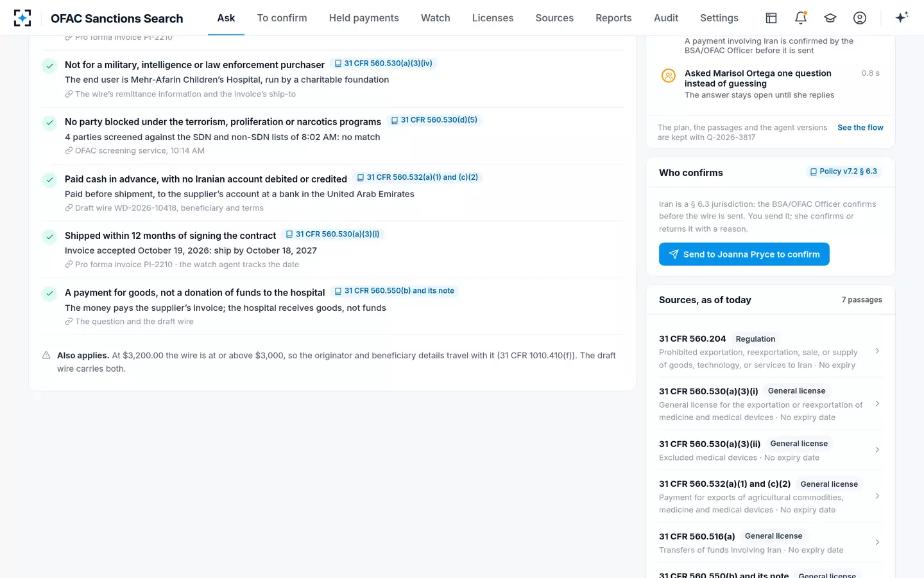Click the link icon beside OFAC screening service
Screen dimensions: 924x578
pyautogui.click(x=69, y=151)
